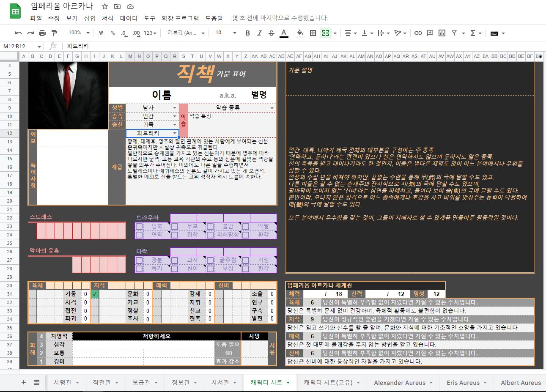Open the cell borders tool
Screen dimensions: 546x392
pyautogui.click(x=313, y=33)
